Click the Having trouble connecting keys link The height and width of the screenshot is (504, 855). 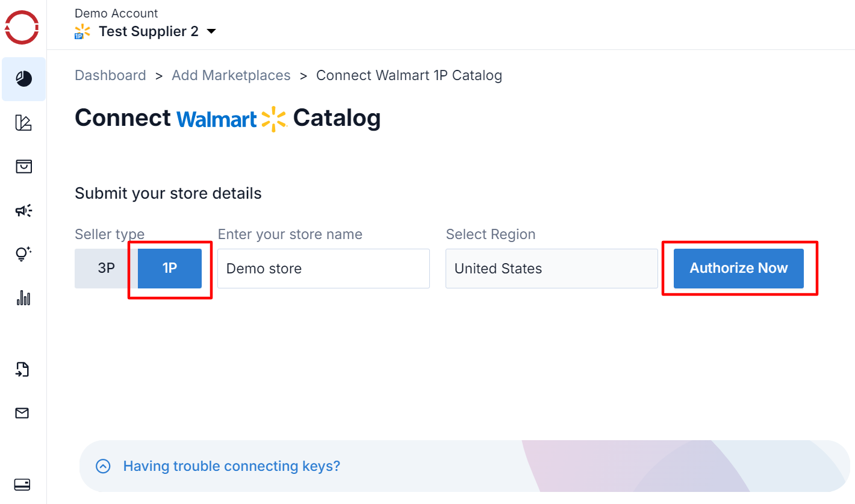click(x=232, y=466)
